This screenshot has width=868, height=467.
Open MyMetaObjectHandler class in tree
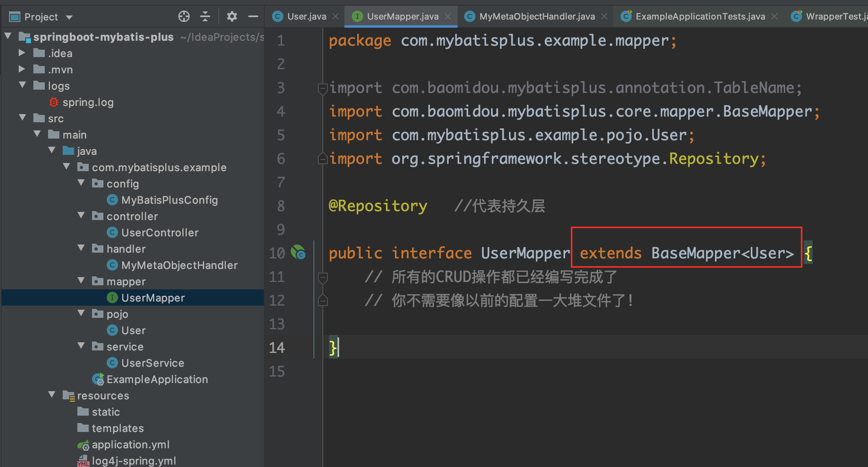click(x=180, y=265)
